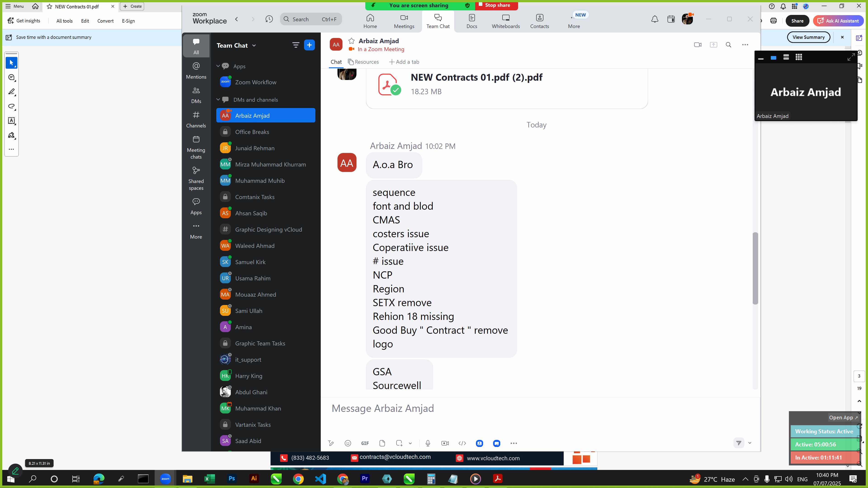Open the Meetings tab in Zoom
The height and width of the screenshot is (488, 868).
click(404, 21)
